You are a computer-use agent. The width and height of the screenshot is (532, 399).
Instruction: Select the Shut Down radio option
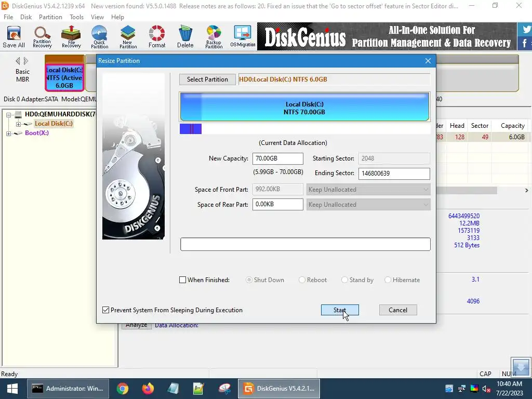coord(249,280)
